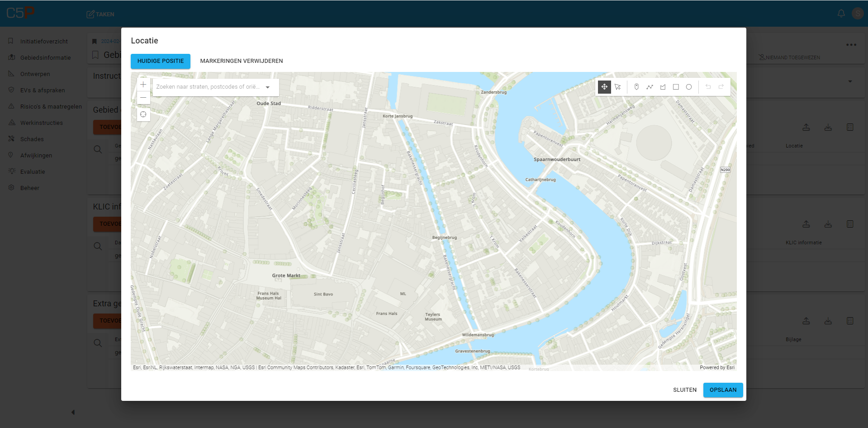Focus the street and postcode search field

pos(208,87)
